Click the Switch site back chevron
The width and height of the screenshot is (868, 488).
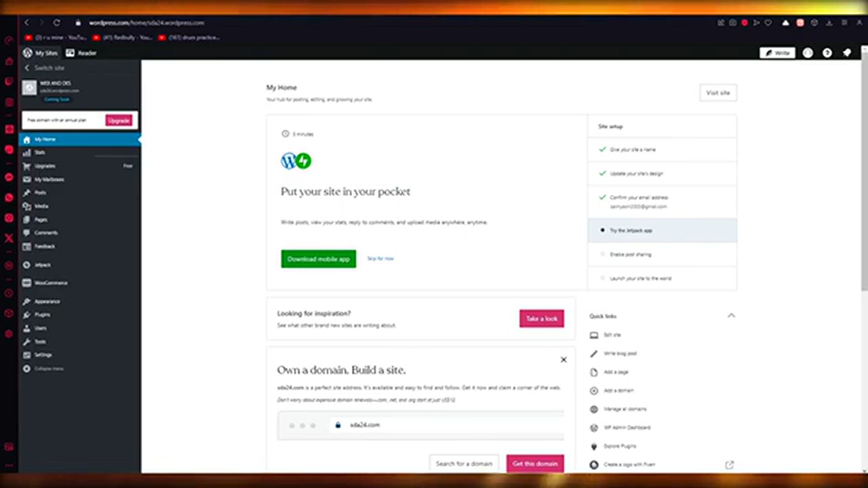pos(27,68)
